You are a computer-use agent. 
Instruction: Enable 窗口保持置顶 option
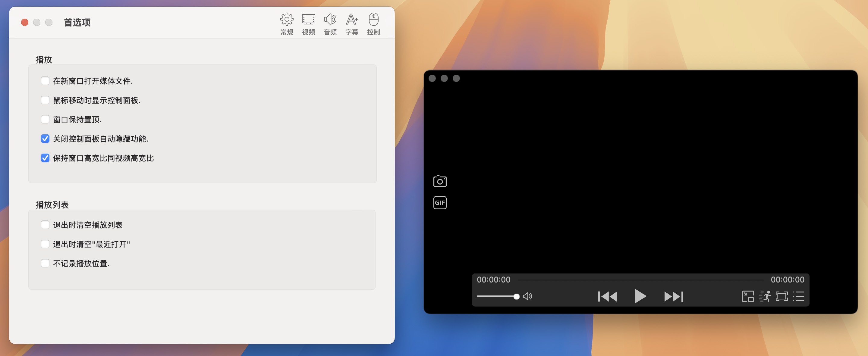pyautogui.click(x=45, y=119)
